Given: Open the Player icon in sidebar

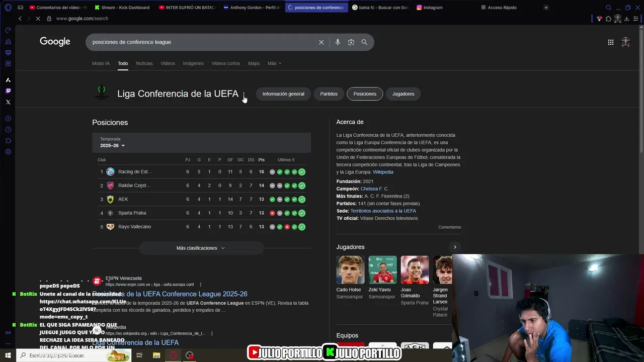Looking at the screenshot, I should [8, 119].
